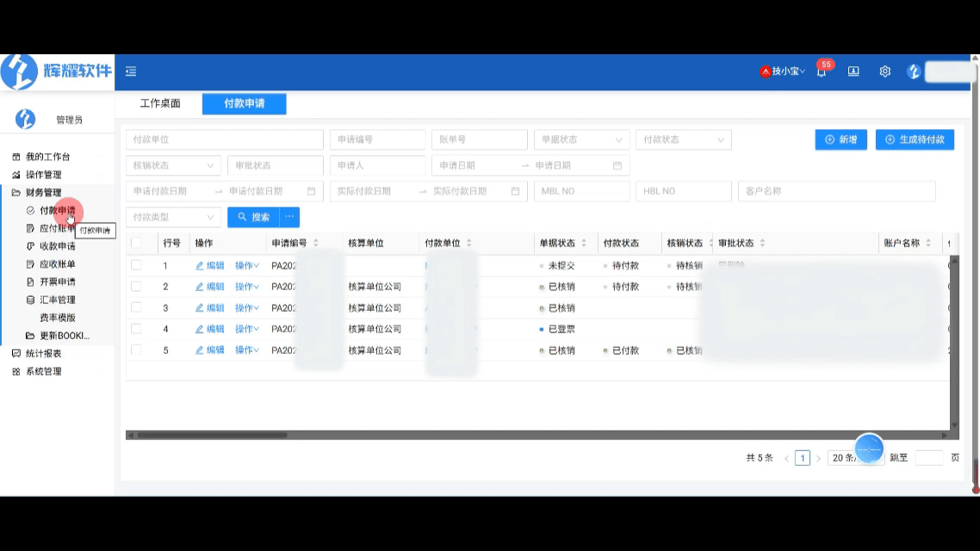Viewport: 980px width, 551px height.
Task: Open the 付款状态 dropdown filter
Action: click(x=683, y=139)
